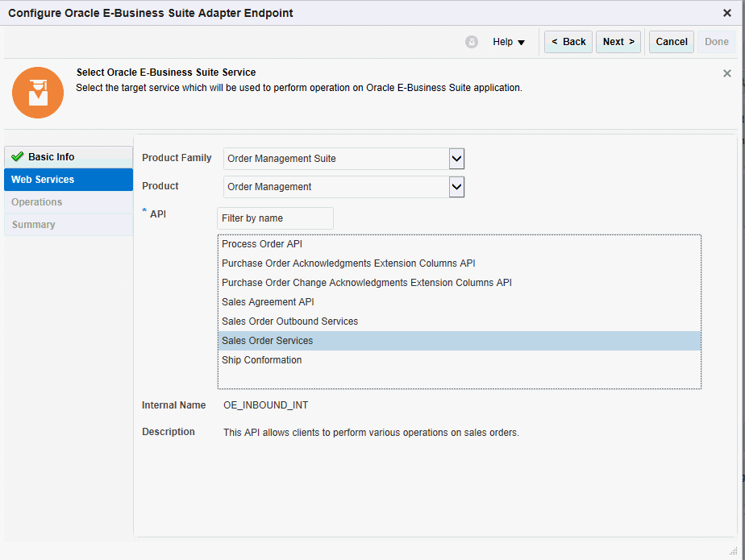Viewport: 745px width, 560px height.
Task: Click the disabled Done button
Action: click(717, 42)
